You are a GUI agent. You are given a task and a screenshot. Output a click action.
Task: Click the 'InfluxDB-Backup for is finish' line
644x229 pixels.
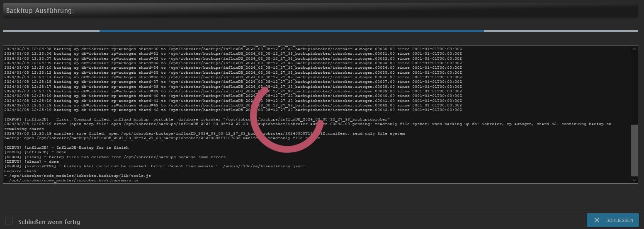66,147
